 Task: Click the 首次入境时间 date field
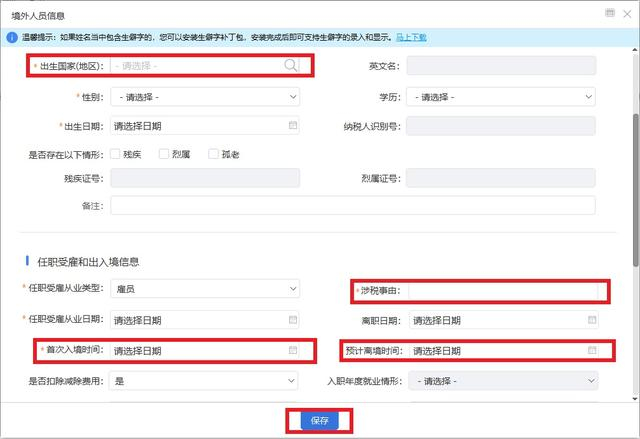205,350
